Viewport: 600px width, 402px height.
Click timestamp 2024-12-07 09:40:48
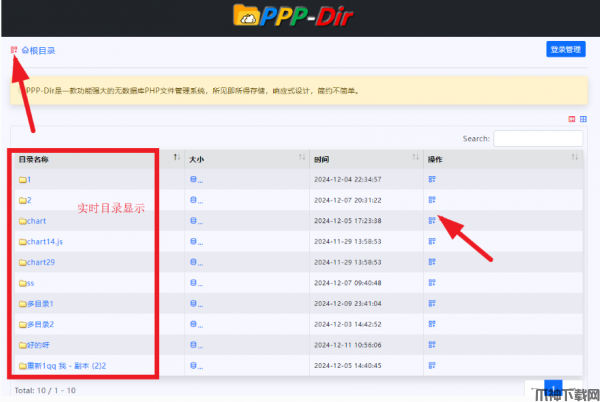coord(347,283)
